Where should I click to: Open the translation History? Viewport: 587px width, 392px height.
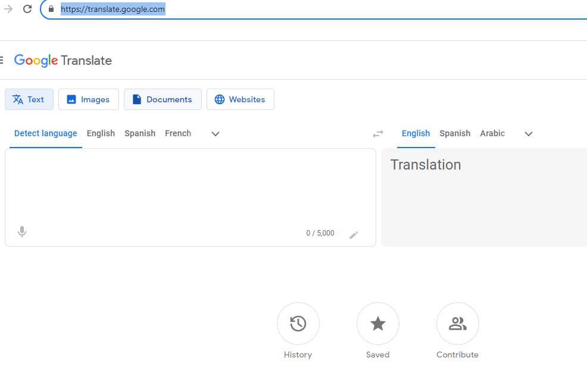tap(298, 324)
